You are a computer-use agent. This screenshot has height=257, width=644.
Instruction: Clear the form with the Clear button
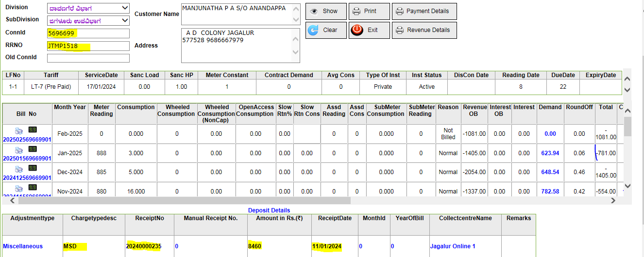point(326,30)
